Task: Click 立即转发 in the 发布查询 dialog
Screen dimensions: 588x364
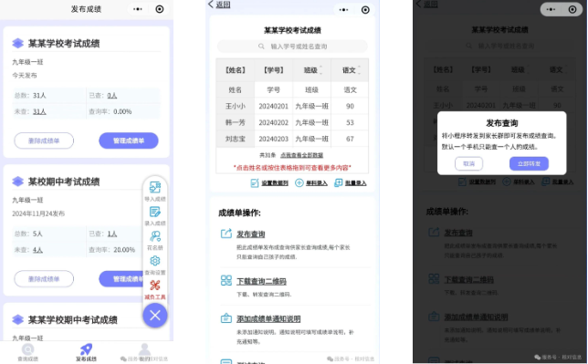Action: pyautogui.click(x=529, y=164)
